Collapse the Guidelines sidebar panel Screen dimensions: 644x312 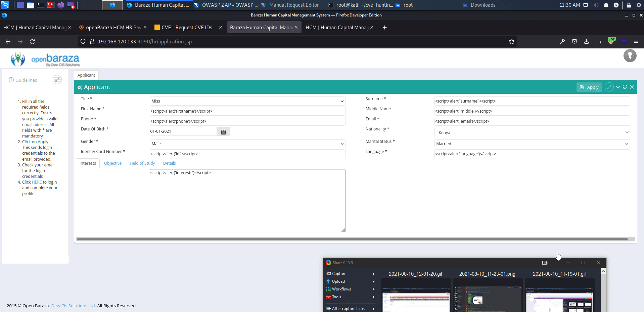pos(57,80)
